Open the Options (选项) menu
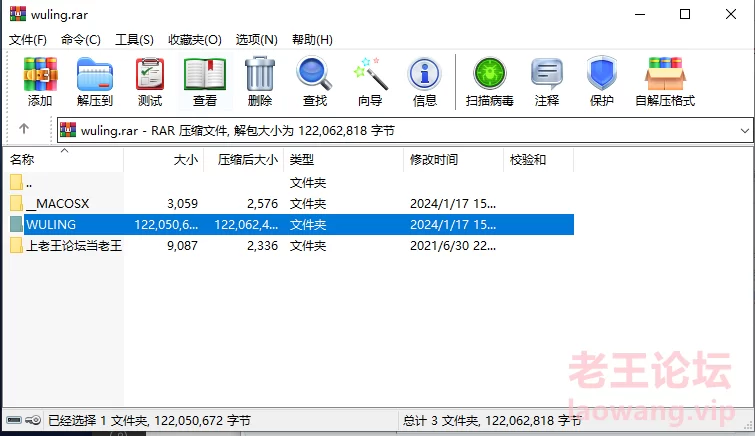The width and height of the screenshot is (755, 436). (x=256, y=40)
